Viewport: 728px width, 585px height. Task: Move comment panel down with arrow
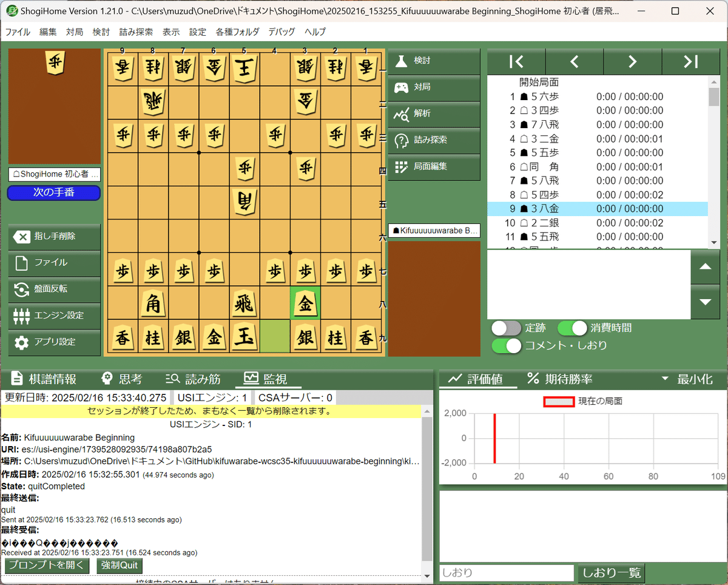pos(706,302)
